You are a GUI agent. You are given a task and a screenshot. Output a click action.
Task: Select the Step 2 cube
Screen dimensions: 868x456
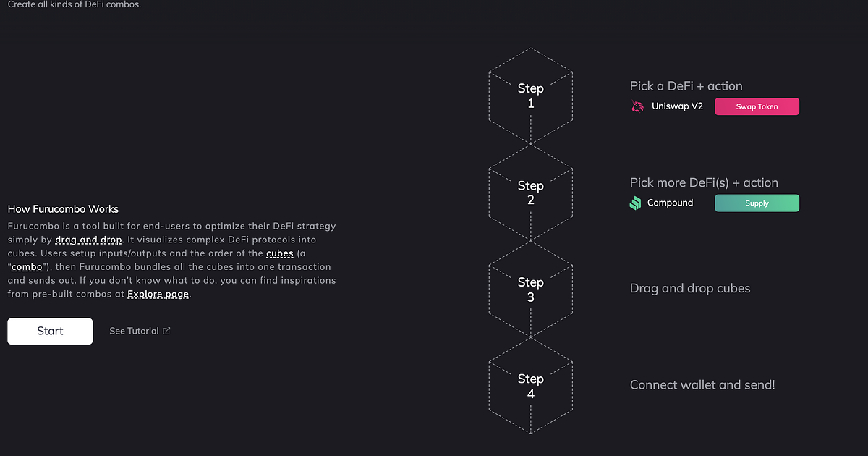(530, 193)
